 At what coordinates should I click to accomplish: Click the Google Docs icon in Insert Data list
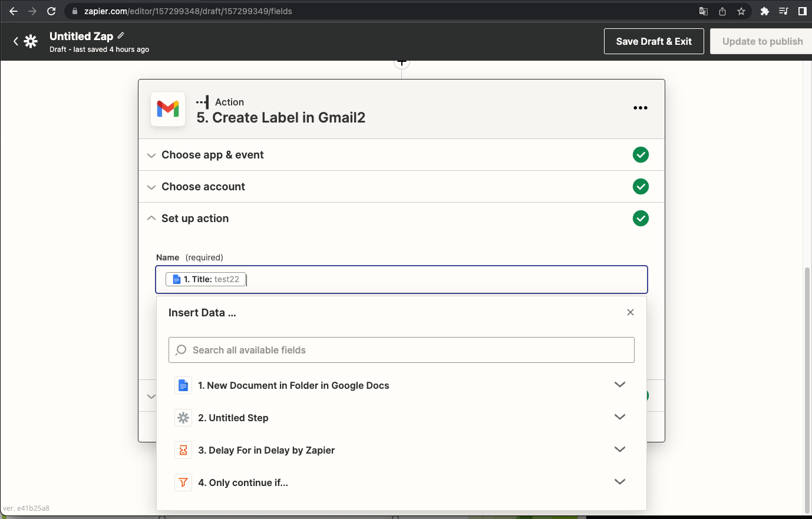tap(183, 386)
